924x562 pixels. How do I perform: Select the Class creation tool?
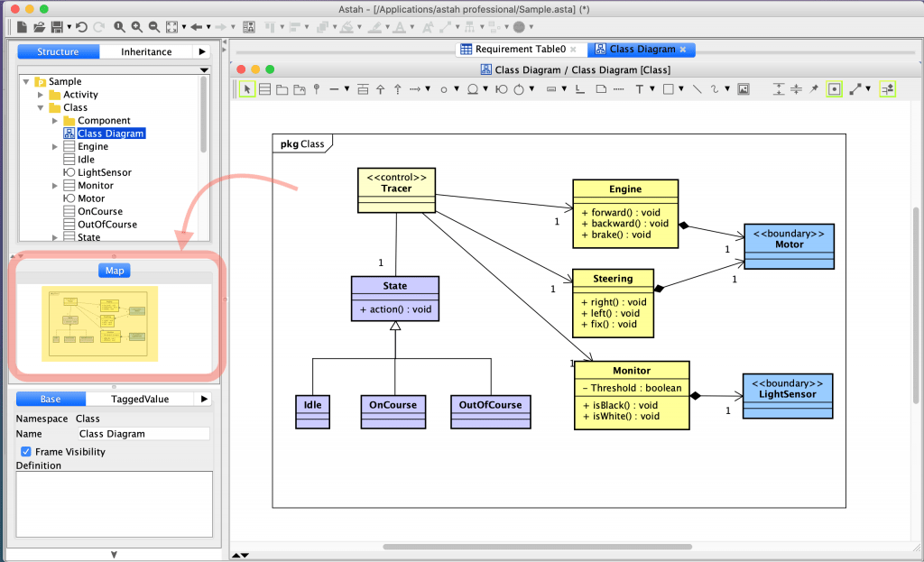click(x=263, y=88)
